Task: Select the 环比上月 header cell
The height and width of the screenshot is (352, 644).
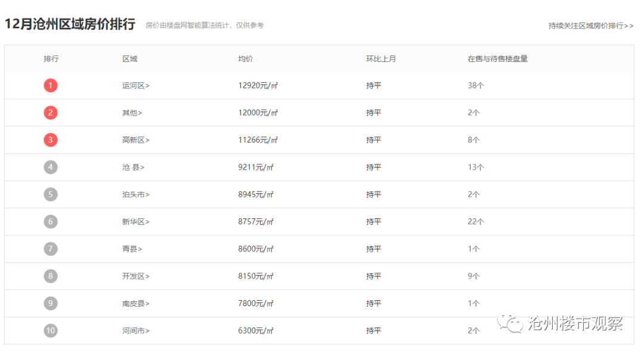Action: tap(380, 58)
